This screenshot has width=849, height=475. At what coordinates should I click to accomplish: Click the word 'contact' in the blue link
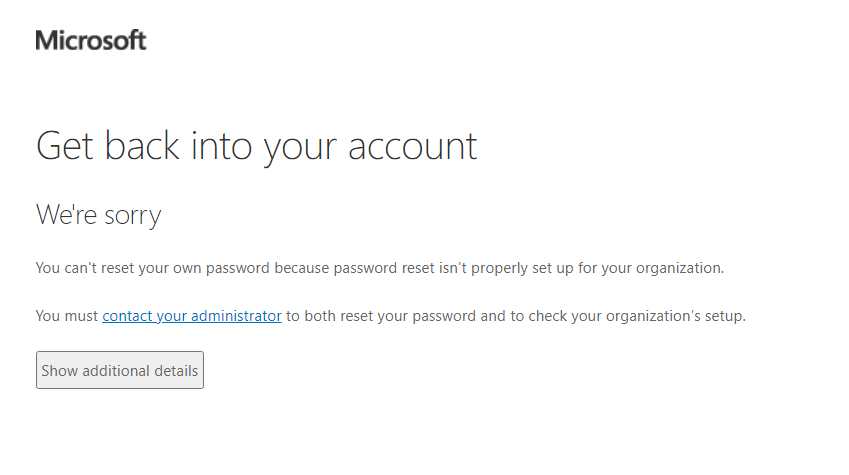point(127,316)
